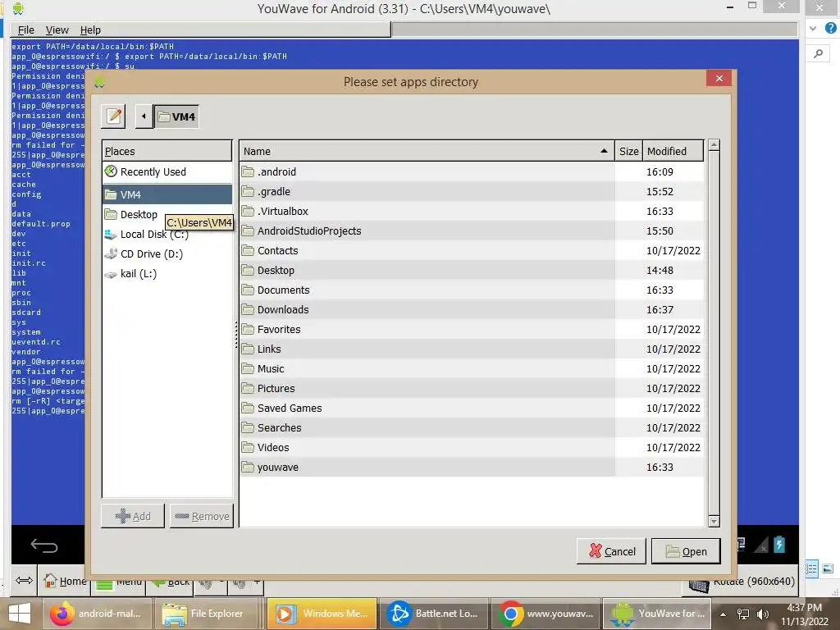Click the network tray icon
Screen dimensions: 840x630
tap(743, 614)
